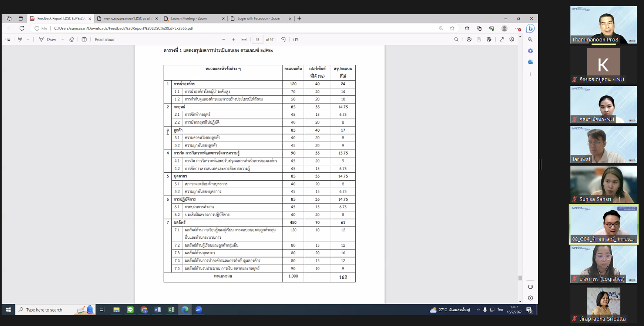
Task: Click the scrollbar up arrow
Action: click(520, 37)
